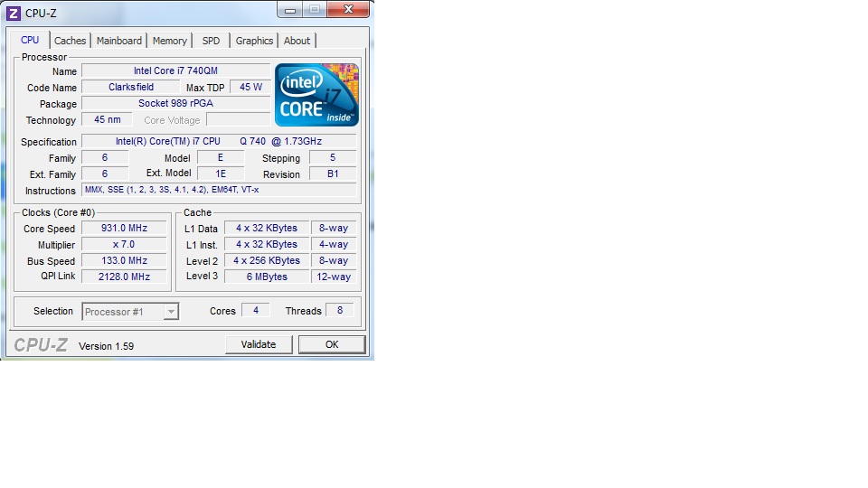
Task: Click the QPI Link value 2128.0 MHz
Action: click(124, 277)
